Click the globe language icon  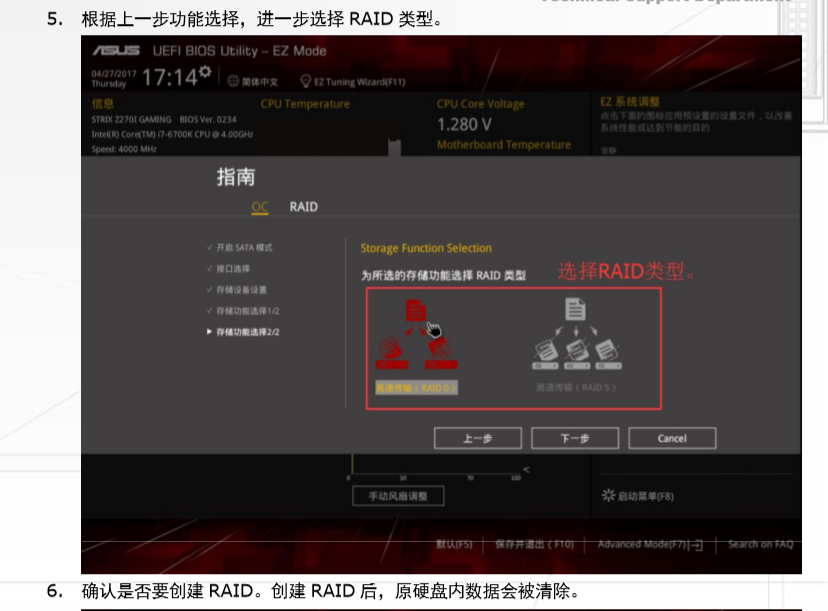tap(233, 81)
